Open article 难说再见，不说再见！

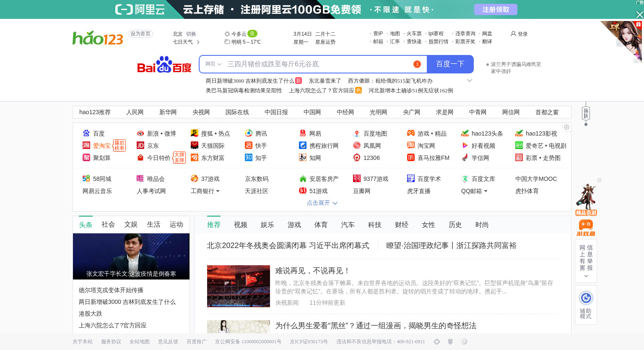tap(312, 271)
